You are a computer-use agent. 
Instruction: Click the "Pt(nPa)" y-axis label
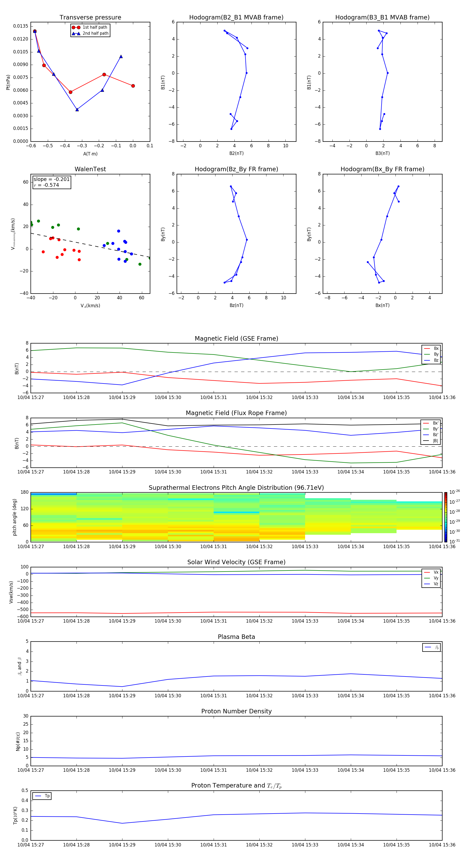(8, 82)
